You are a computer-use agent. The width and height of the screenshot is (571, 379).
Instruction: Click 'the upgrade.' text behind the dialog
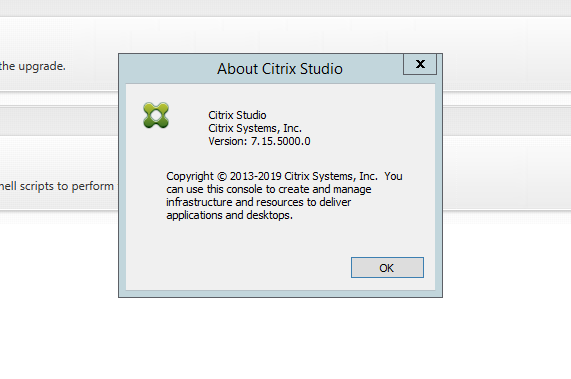click(33, 66)
